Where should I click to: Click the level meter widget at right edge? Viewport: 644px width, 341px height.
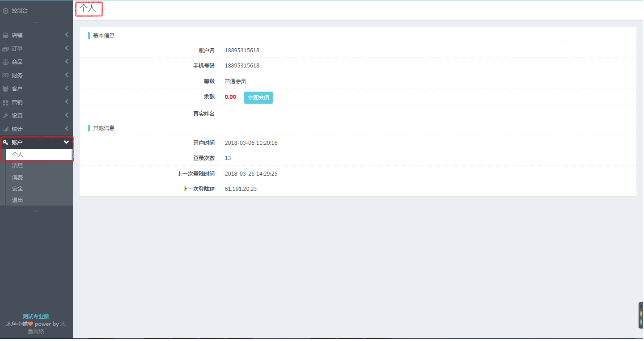point(641,316)
